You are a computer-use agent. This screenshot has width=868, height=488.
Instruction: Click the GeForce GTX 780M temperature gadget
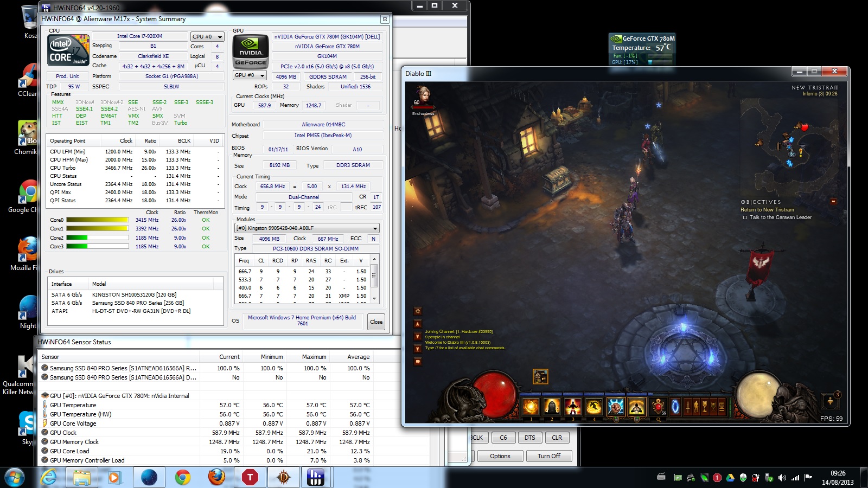642,49
